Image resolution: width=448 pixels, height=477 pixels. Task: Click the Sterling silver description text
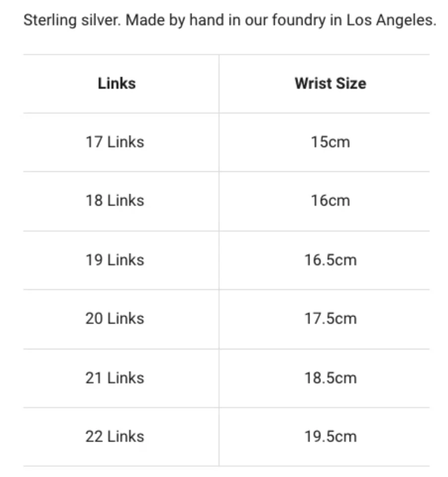pyautogui.click(x=230, y=21)
